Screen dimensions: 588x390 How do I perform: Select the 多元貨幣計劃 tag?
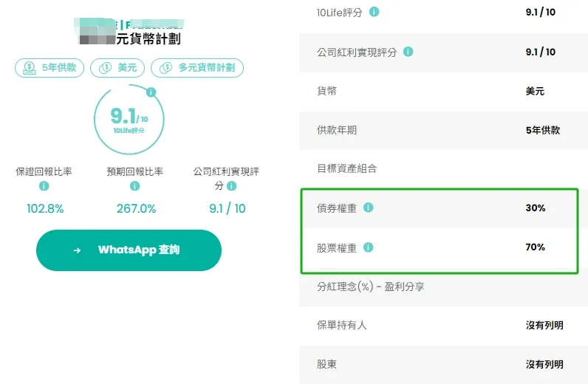click(x=197, y=68)
